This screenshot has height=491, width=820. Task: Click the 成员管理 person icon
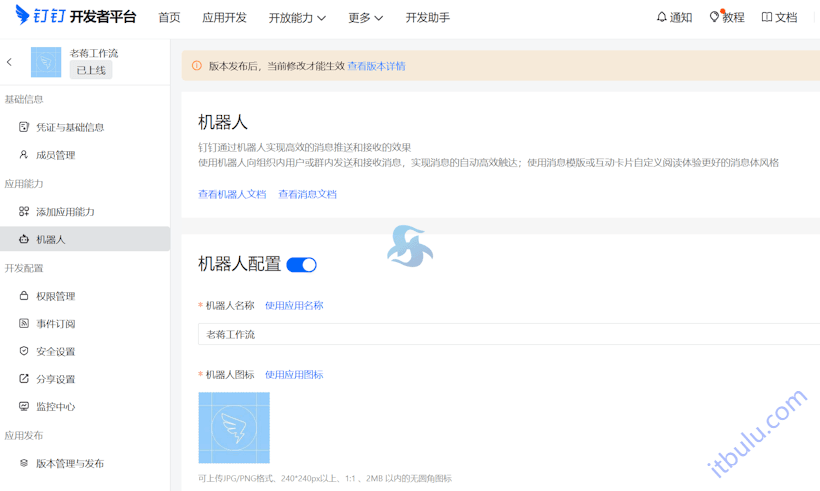[x=24, y=155]
